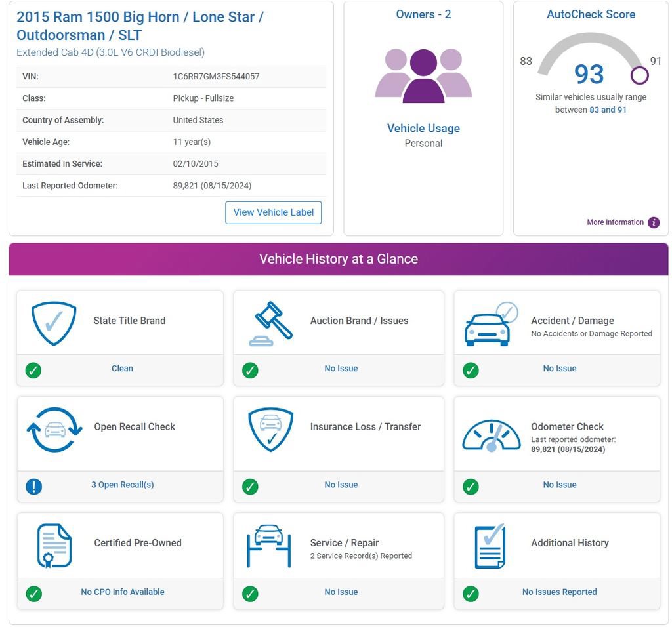Viewport: 672px width, 627px height.
Task: Click the Additional History checklist icon
Action: point(490,546)
